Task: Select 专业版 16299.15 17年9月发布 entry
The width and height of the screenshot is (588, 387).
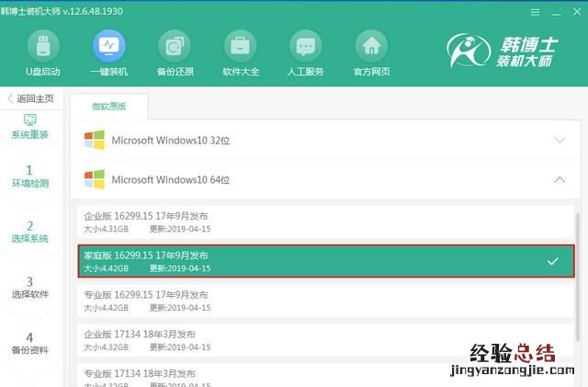Action: coord(325,301)
